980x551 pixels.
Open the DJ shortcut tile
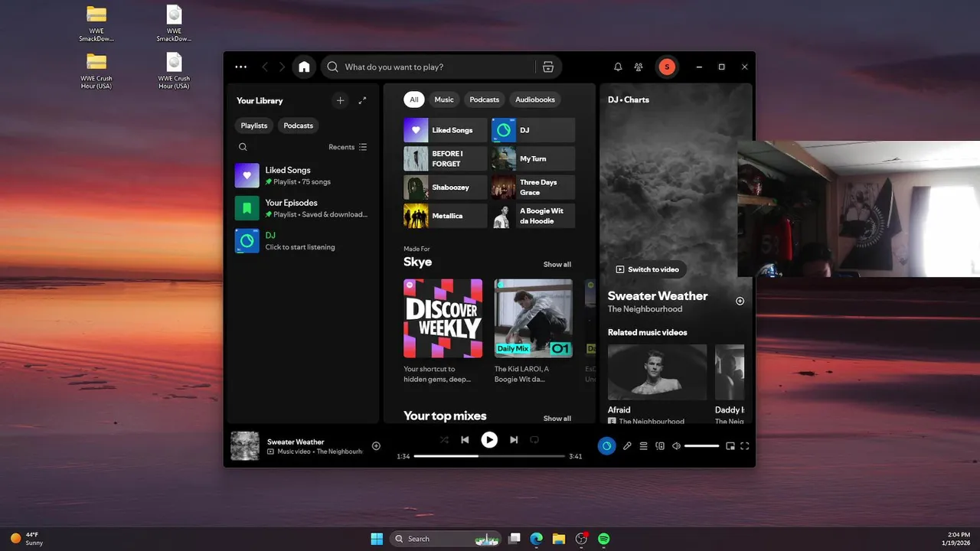533,130
